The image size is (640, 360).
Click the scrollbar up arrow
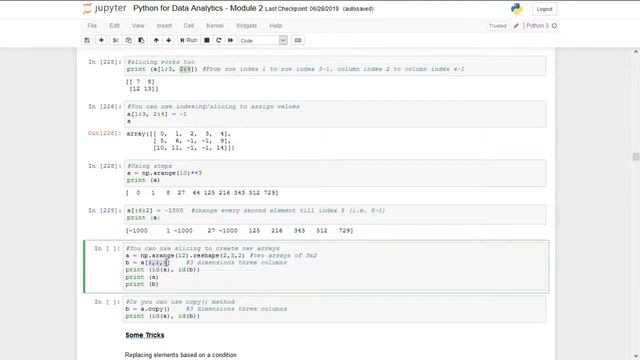pyautogui.click(x=636, y=52)
